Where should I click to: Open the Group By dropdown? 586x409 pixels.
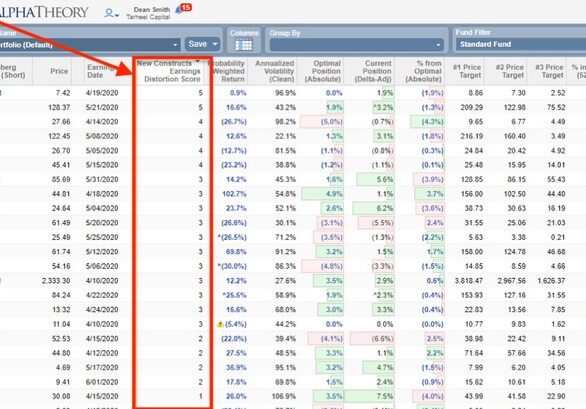tap(357, 45)
